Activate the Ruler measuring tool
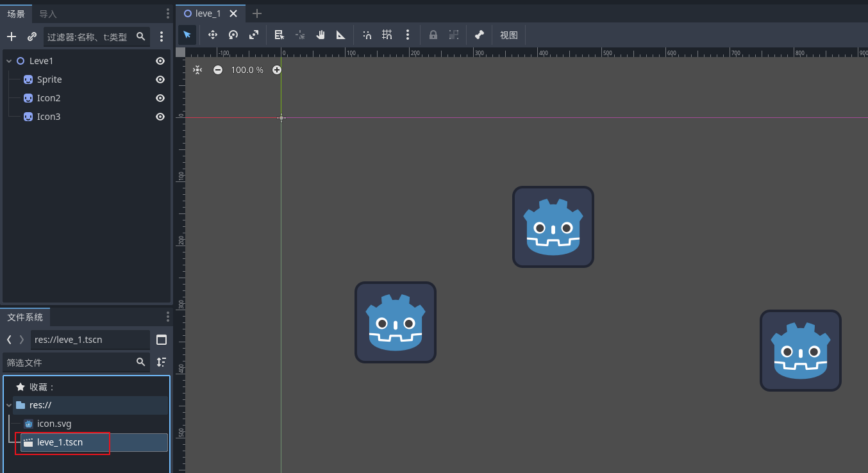The height and width of the screenshot is (473, 868). [x=341, y=35]
